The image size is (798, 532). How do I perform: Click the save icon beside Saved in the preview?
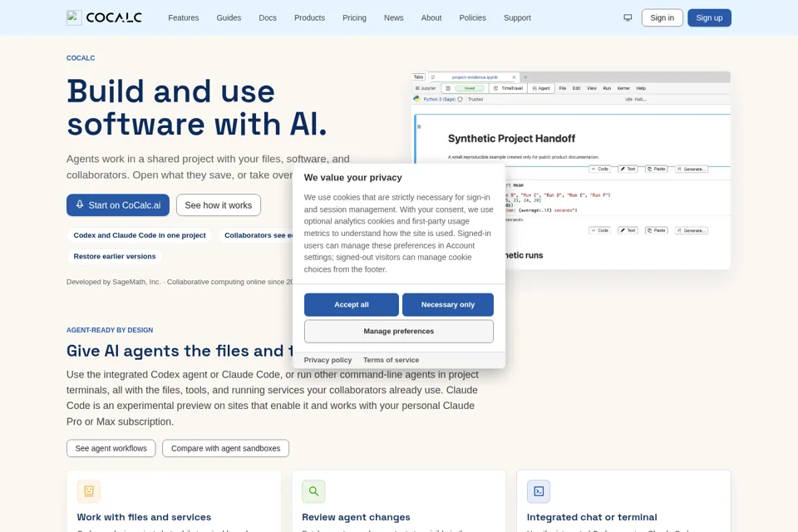[x=448, y=88]
